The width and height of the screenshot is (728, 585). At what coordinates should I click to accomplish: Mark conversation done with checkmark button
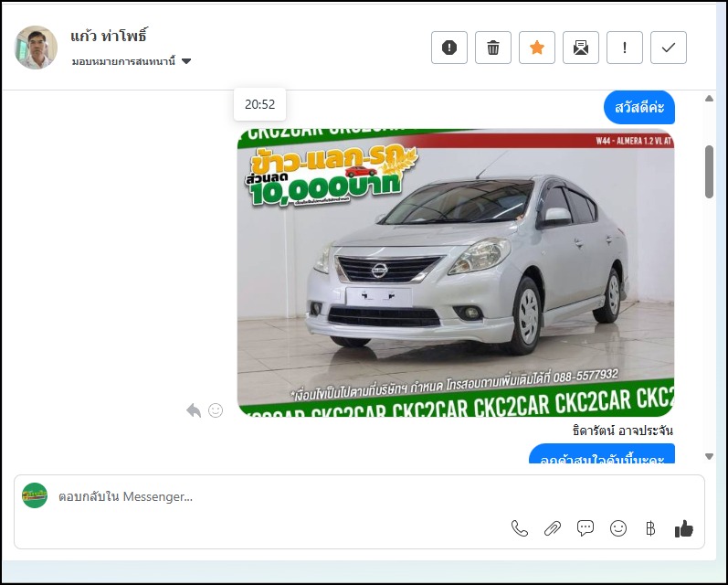click(669, 48)
